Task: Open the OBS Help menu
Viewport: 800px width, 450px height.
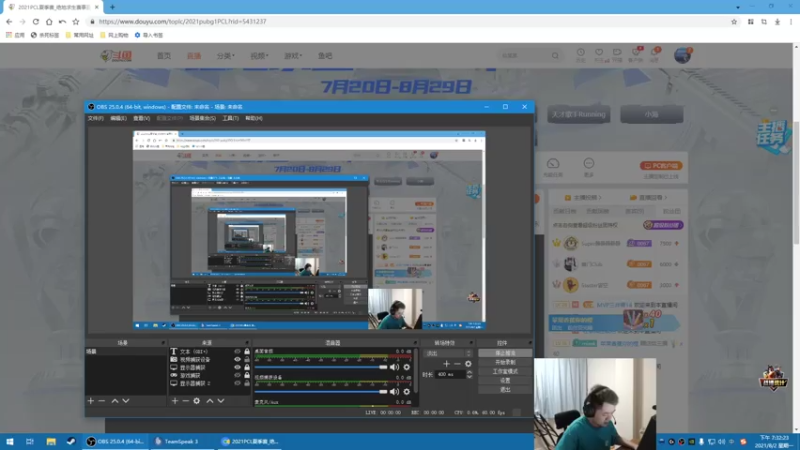Action: pyautogui.click(x=254, y=118)
